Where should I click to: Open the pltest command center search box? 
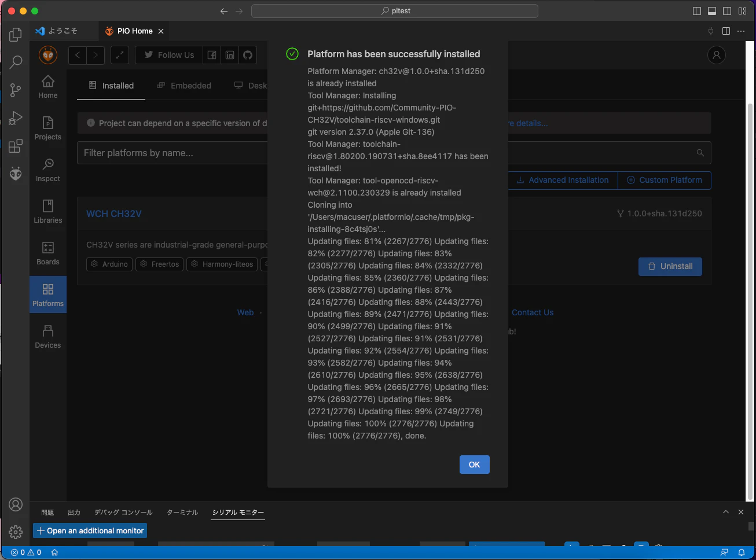point(395,11)
